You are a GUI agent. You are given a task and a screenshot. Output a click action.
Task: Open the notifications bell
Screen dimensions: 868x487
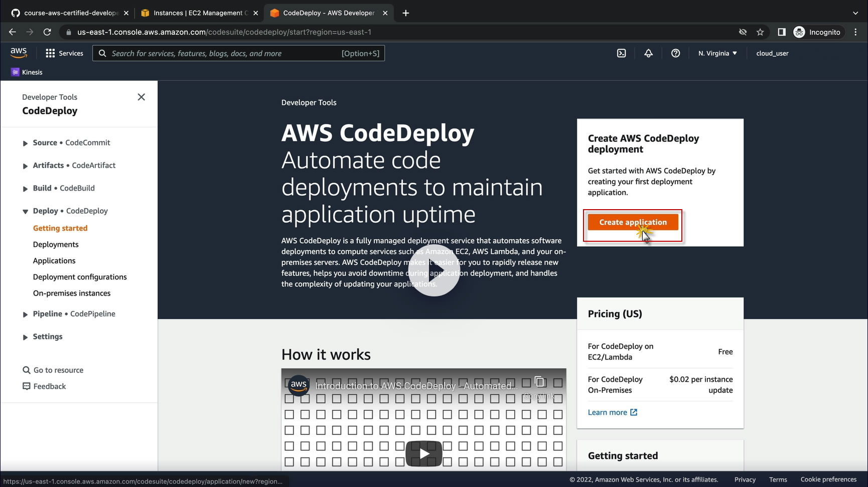click(x=648, y=53)
